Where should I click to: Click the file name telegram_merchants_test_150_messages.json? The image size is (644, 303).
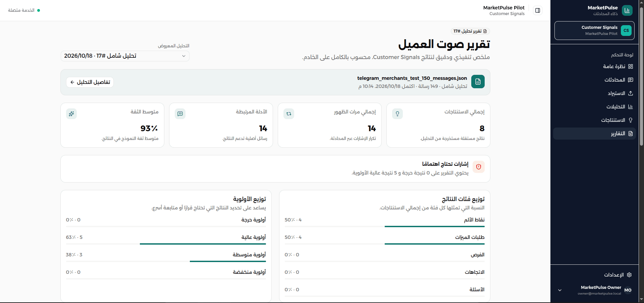(x=412, y=78)
